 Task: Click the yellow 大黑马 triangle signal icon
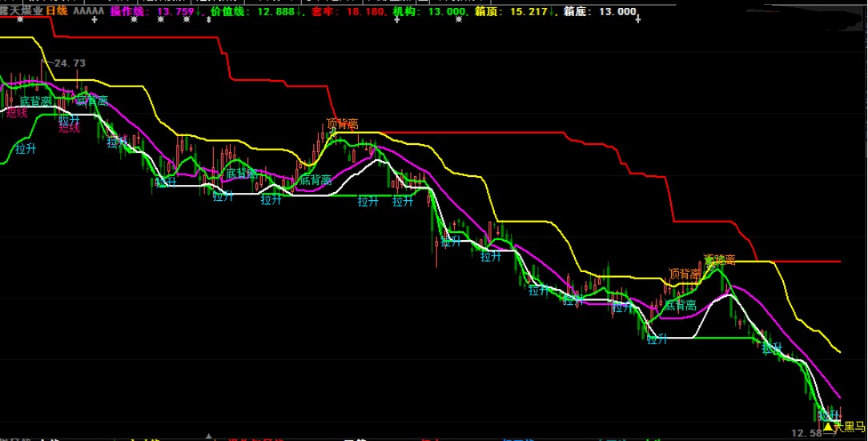(828, 427)
